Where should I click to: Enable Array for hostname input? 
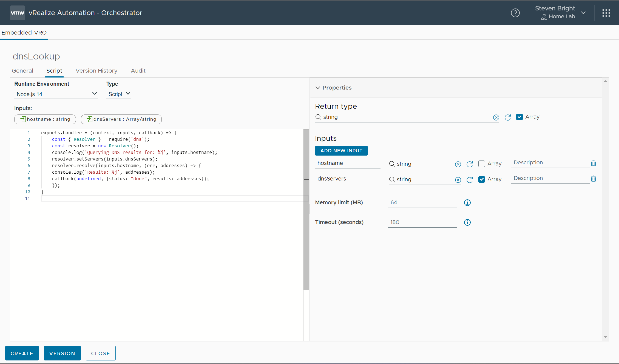[481, 164]
